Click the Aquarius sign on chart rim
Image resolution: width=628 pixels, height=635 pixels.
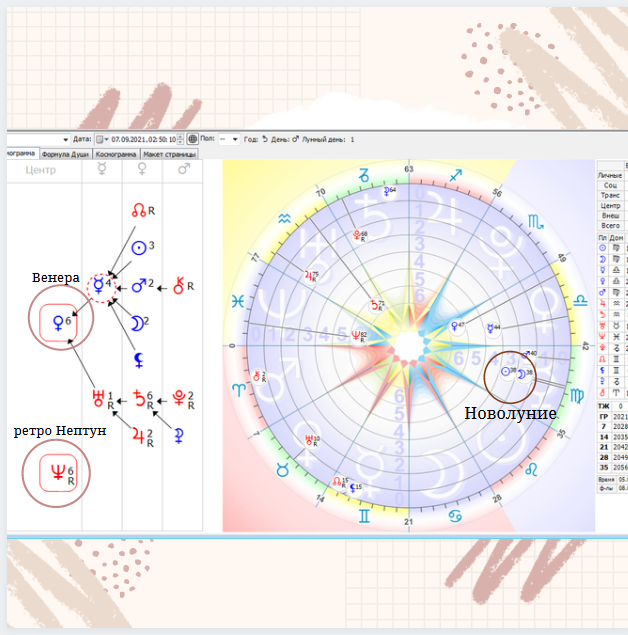pos(284,219)
